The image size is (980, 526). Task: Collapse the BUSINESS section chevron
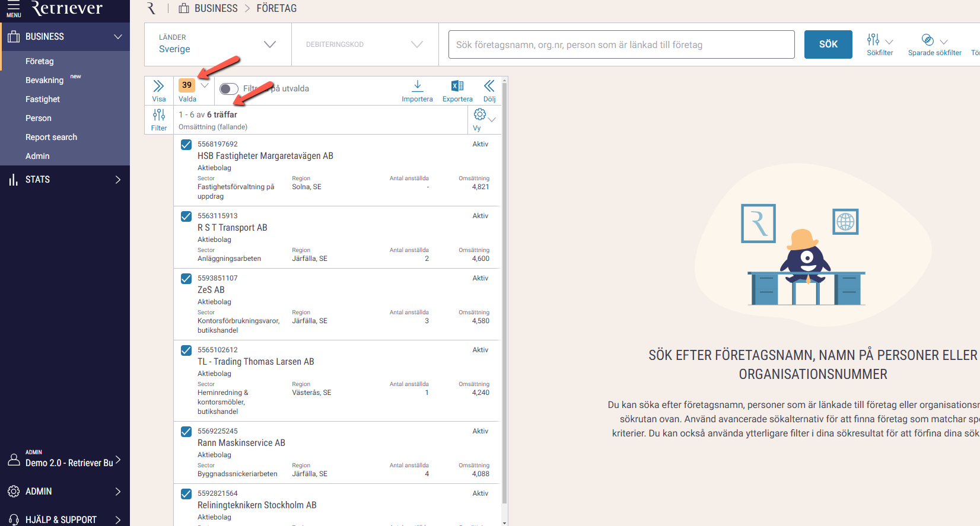(x=118, y=37)
